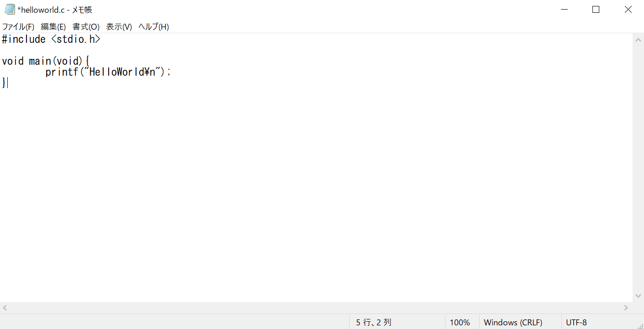The width and height of the screenshot is (644, 329).
Task: Open the ファイル(F) menu
Action: [x=18, y=27]
